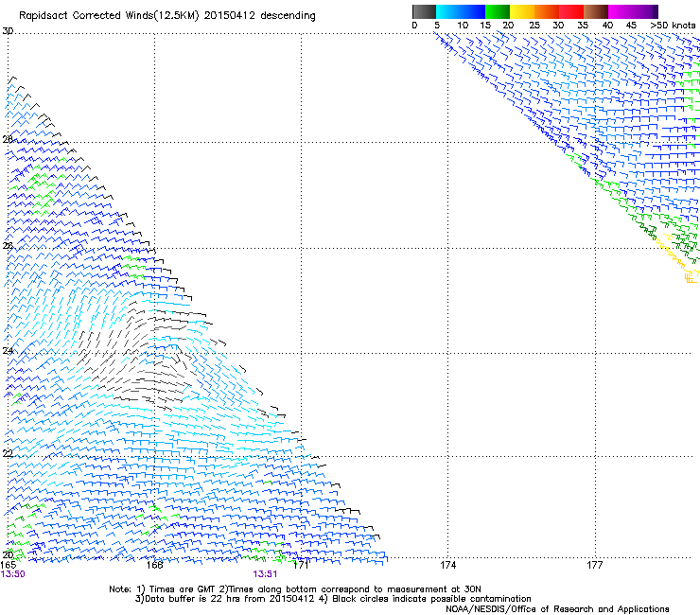The width and height of the screenshot is (700, 615).
Task: Click the yellow 20-25 knots color swatch
Action: point(522,11)
